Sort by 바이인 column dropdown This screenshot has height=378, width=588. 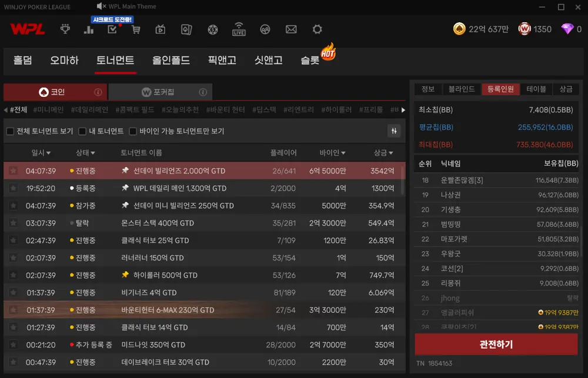click(x=333, y=153)
